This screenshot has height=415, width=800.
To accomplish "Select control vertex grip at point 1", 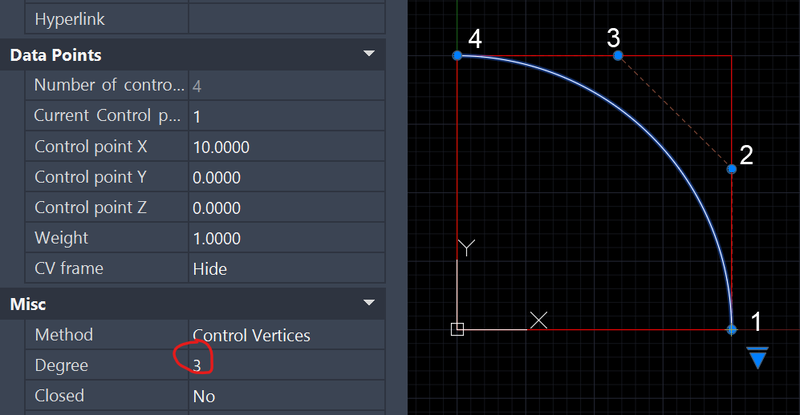I will tap(732, 330).
